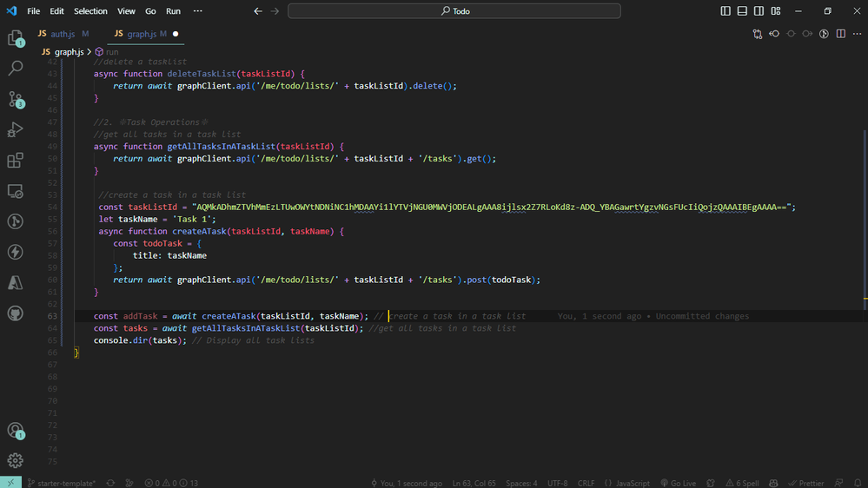Click the starter-template branch indicator

point(61,483)
